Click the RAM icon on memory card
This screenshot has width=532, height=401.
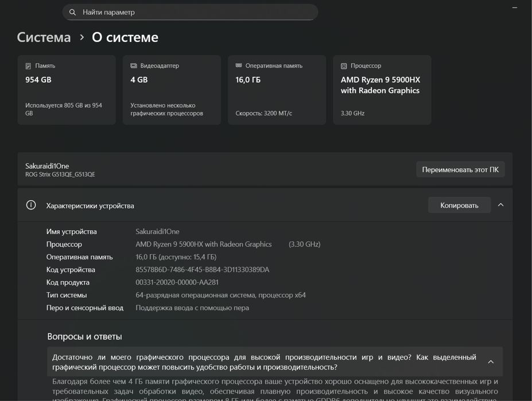[239, 65]
